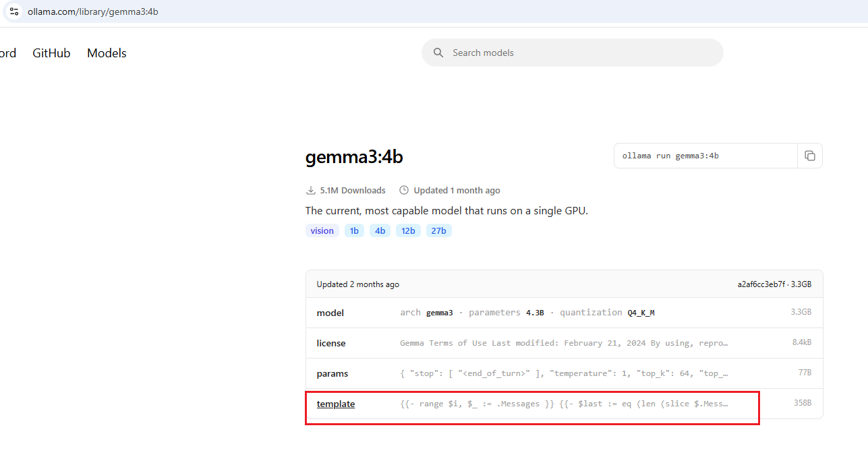Select the ollama run gemma3:4b command text
Screen dimensions: 868x467
click(x=670, y=156)
